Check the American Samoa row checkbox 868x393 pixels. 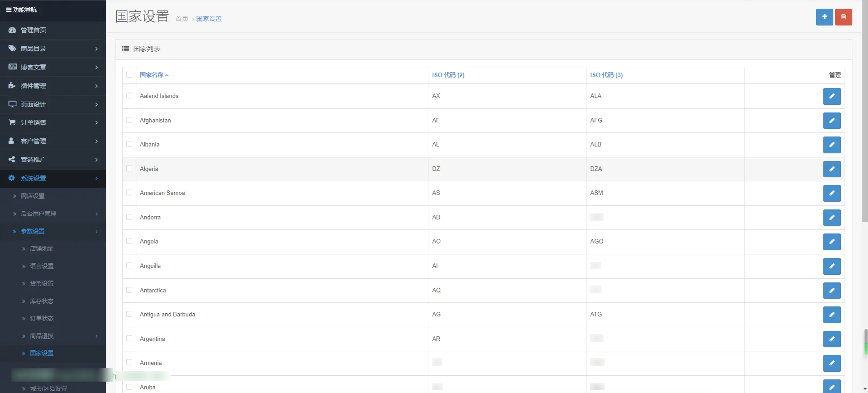click(129, 193)
